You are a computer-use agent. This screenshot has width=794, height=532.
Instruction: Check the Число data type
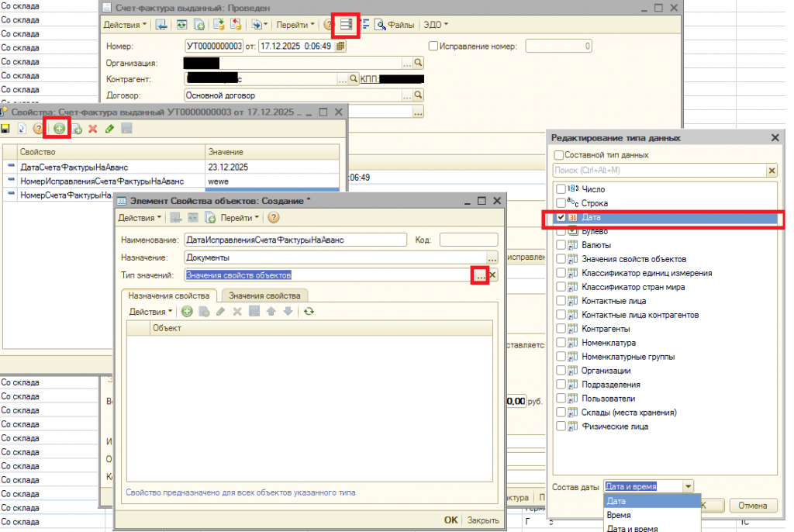[561, 189]
